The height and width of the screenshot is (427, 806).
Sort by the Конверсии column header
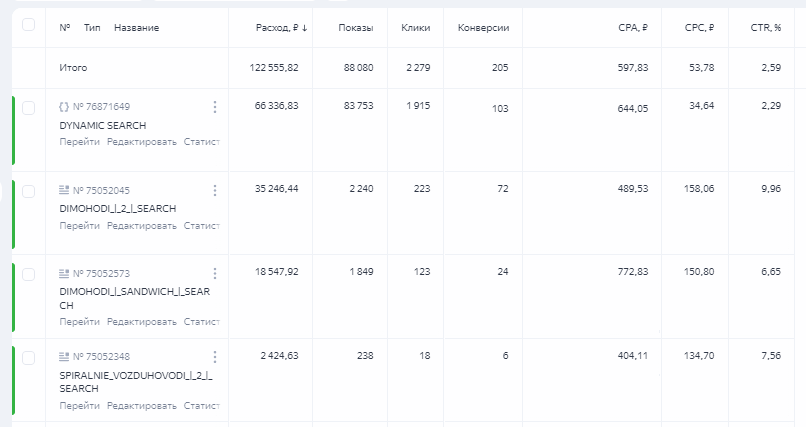coord(483,28)
